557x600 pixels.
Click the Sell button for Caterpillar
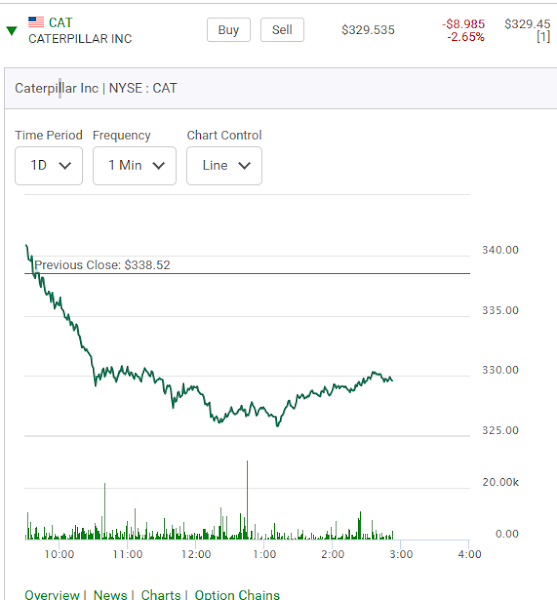tap(282, 30)
